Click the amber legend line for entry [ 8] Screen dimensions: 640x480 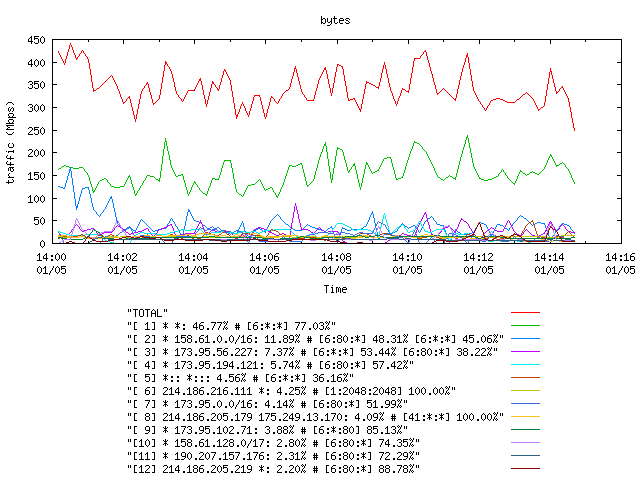525,417
